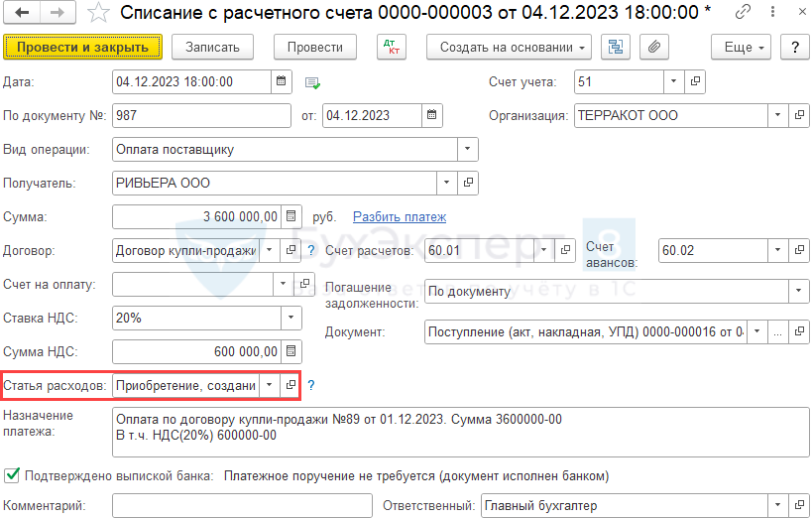Navigate back with the left arrow
This screenshot has width=812, height=519.
coord(23,13)
